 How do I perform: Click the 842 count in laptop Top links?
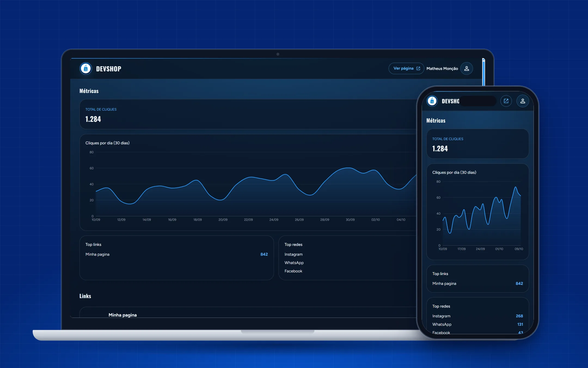point(264,254)
